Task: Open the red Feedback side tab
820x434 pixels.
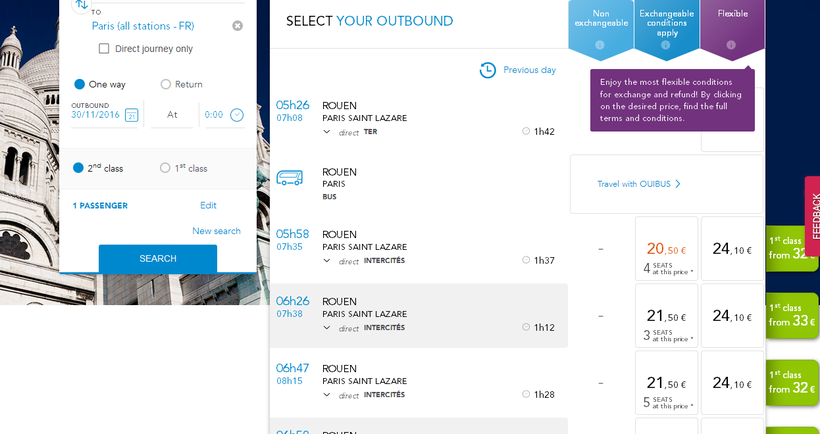Action: [x=812, y=215]
